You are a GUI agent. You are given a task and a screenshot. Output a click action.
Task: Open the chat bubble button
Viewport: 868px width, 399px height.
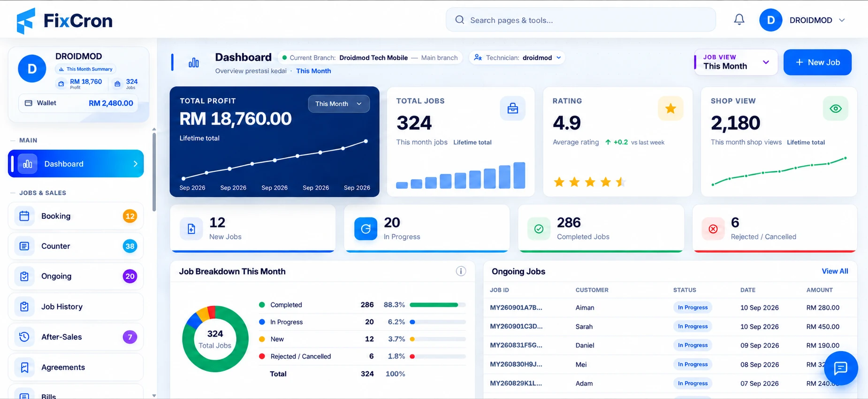pyautogui.click(x=841, y=368)
